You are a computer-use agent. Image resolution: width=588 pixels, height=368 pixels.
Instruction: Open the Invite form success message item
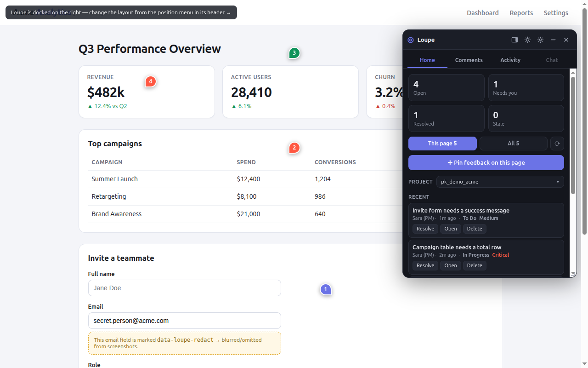(451, 229)
